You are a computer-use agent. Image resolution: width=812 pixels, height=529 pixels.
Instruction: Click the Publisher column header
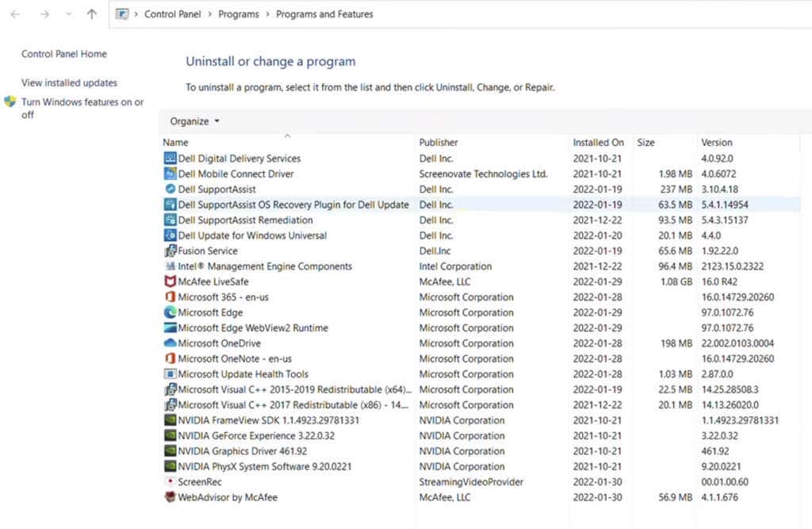(x=438, y=142)
